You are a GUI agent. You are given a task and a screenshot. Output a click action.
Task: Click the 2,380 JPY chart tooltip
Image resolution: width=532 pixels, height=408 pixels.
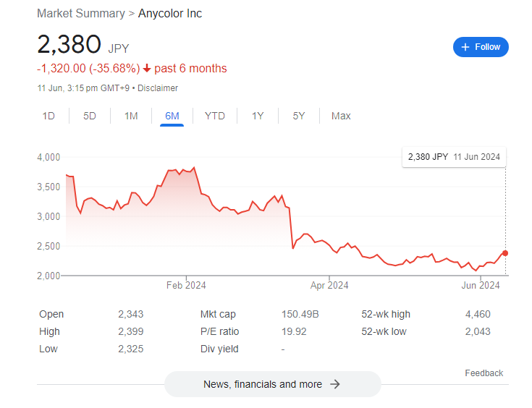[x=454, y=156]
